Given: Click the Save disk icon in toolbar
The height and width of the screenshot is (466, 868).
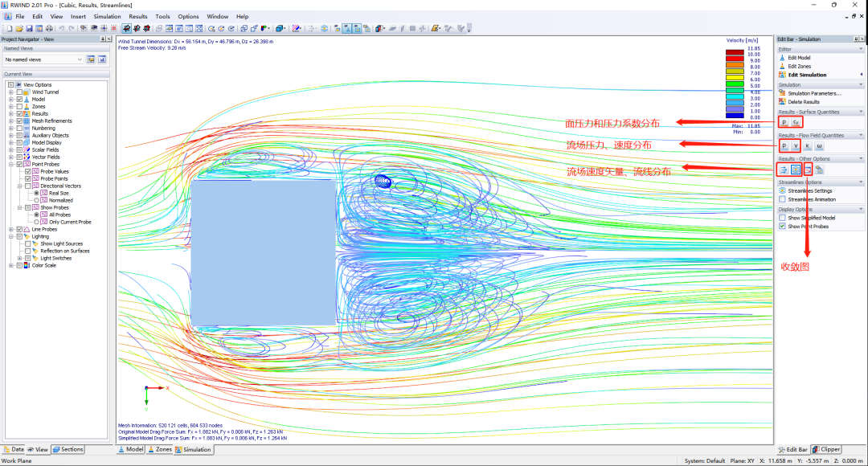Looking at the screenshot, I should pos(29,28).
